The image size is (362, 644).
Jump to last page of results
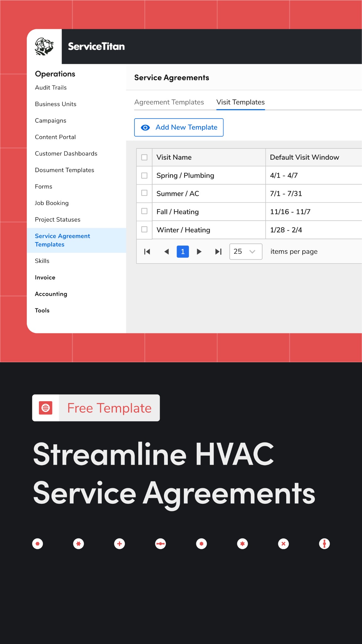coord(218,252)
